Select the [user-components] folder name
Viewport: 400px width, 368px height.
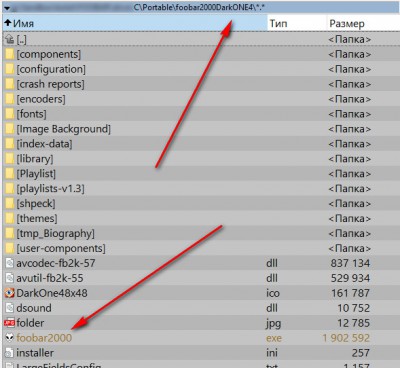point(61,248)
